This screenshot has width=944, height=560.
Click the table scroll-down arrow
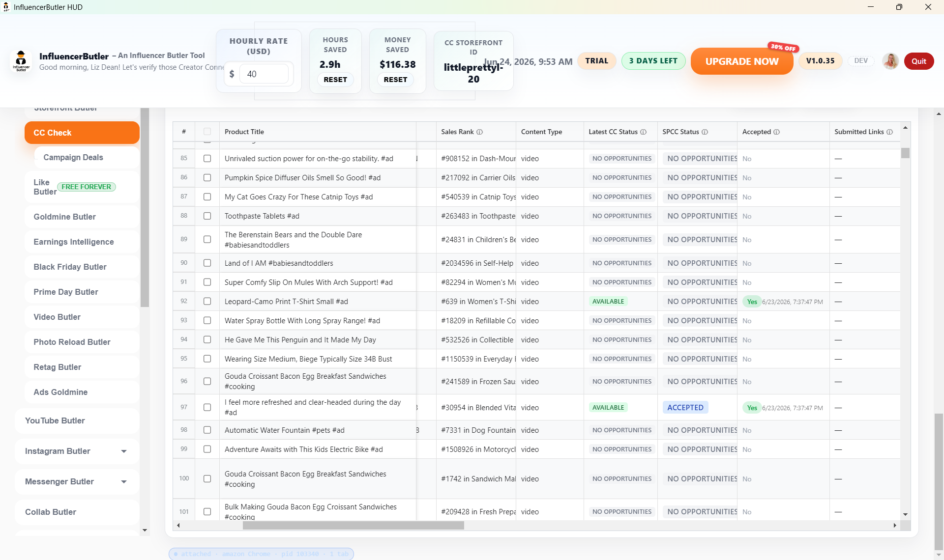pos(905,514)
